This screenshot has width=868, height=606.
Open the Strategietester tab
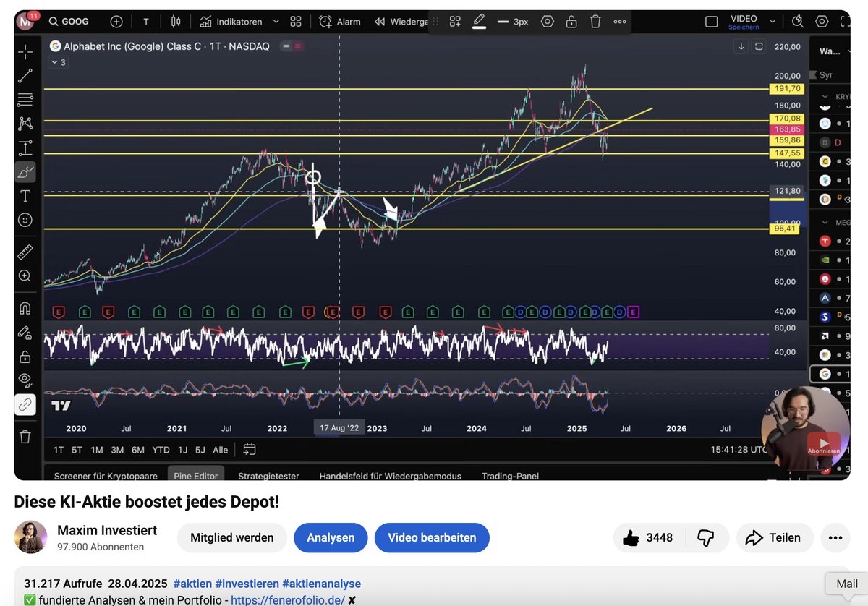coord(268,476)
